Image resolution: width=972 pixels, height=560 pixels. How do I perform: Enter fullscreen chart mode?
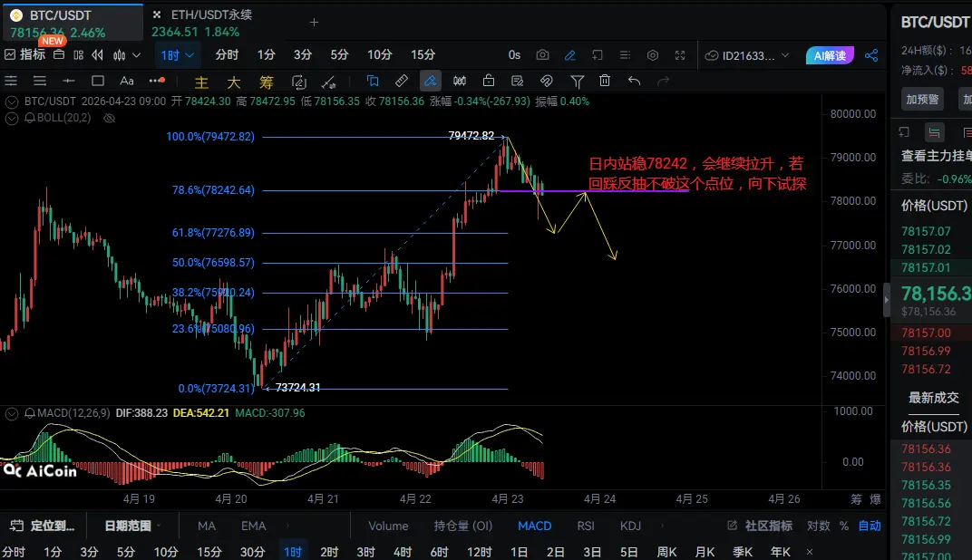click(680, 55)
